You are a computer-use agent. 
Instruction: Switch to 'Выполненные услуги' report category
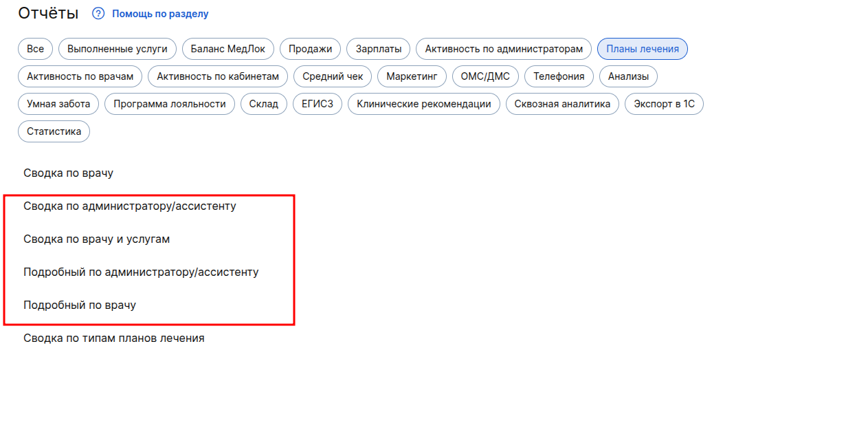tap(118, 49)
